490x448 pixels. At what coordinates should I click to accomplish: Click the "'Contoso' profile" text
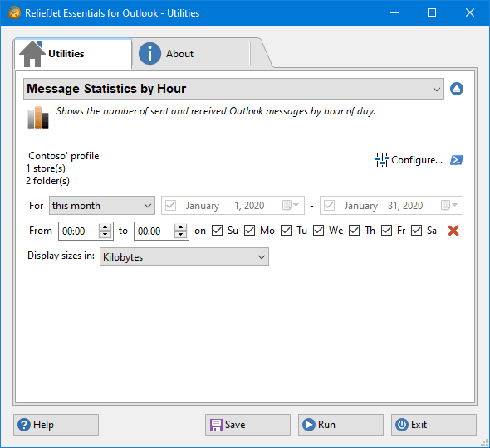(62, 156)
